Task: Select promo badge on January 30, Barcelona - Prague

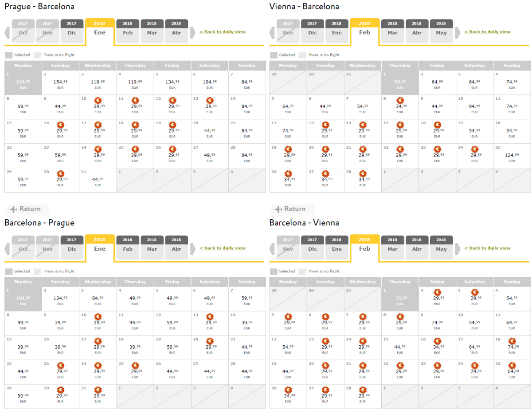Action: click(61, 390)
